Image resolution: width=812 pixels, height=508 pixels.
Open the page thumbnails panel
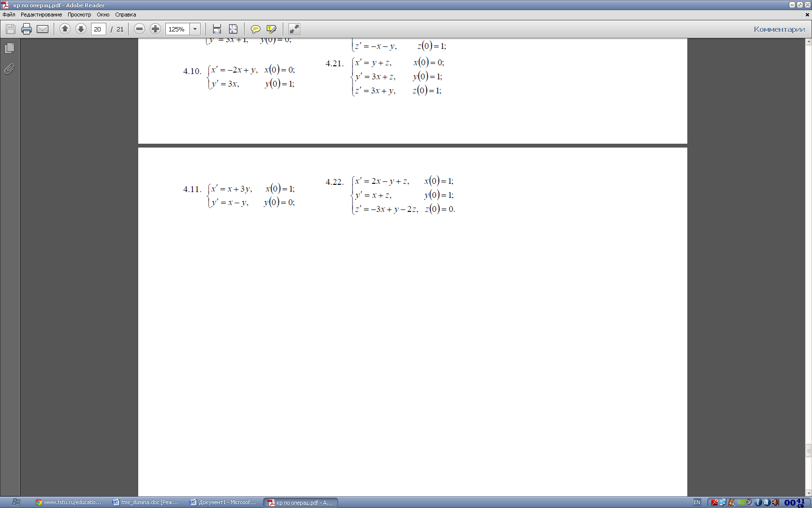point(9,48)
